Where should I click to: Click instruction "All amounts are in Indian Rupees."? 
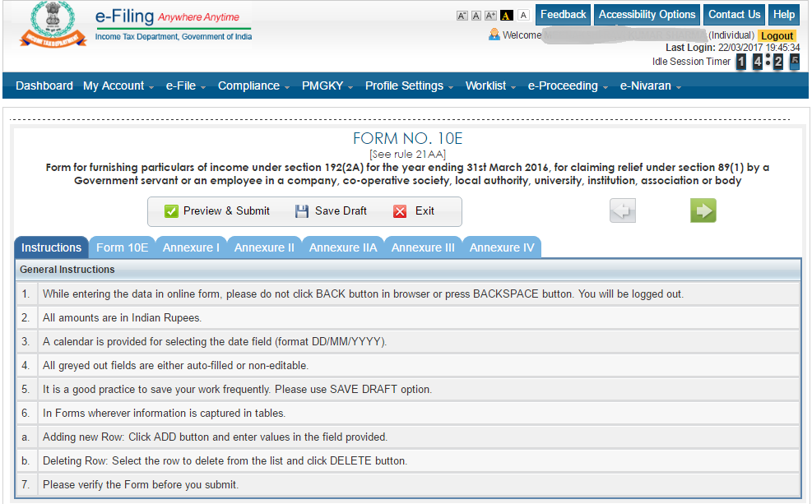123,317
